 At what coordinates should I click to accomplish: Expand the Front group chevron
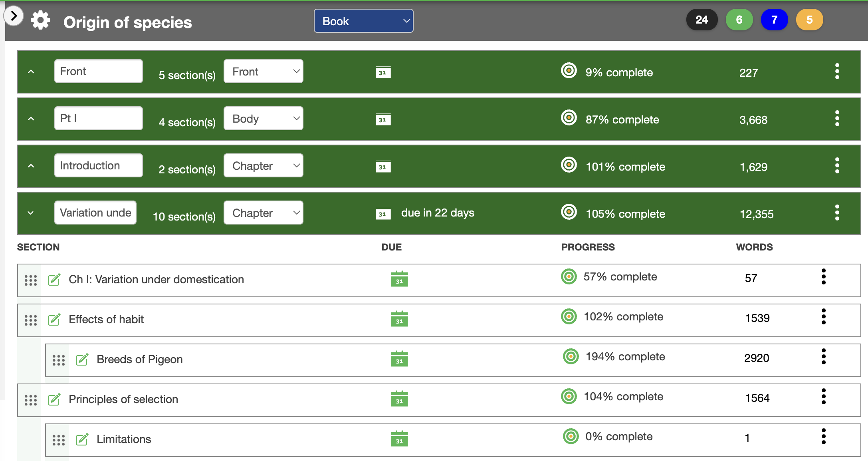(x=31, y=72)
